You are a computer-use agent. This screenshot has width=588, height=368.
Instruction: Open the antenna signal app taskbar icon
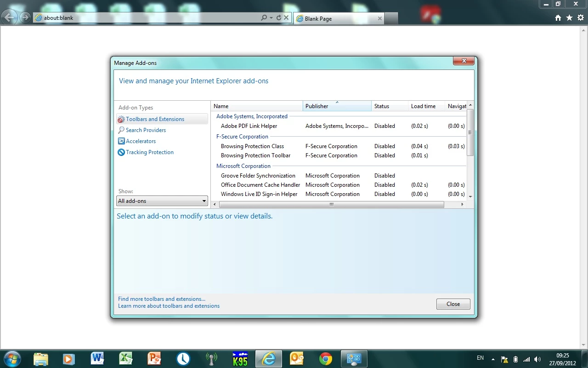[211, 359]
